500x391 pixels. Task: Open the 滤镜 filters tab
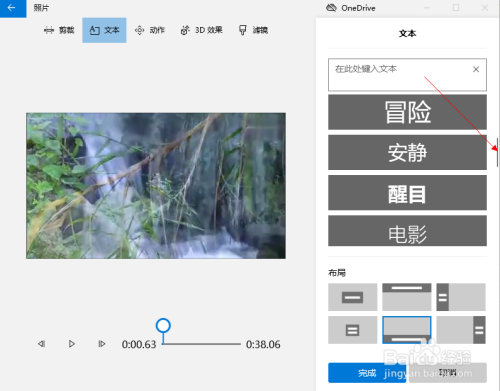(x=253, y=30)
